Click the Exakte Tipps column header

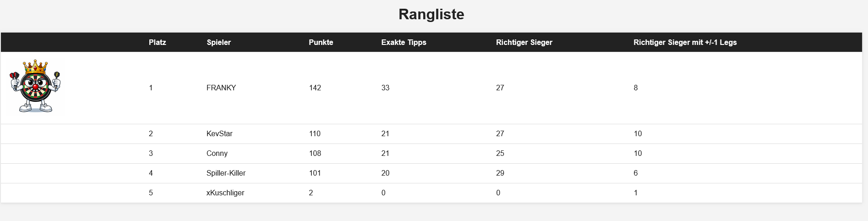pos(404,42)
